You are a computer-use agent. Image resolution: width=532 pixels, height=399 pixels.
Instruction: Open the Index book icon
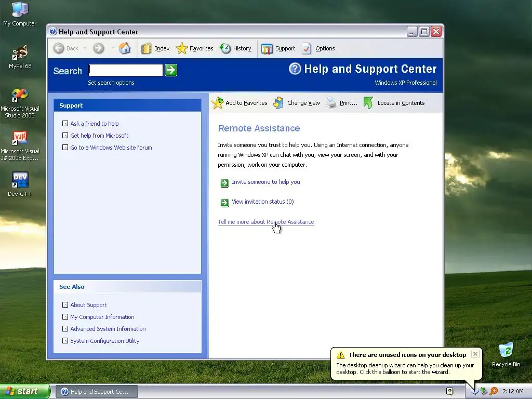point(146,48)
